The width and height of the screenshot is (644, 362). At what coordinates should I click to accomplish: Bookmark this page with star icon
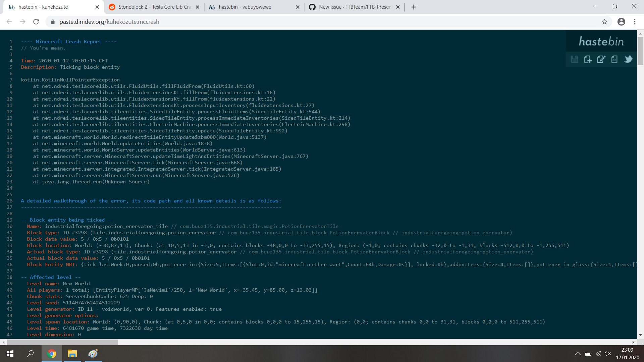pos(604,22)
